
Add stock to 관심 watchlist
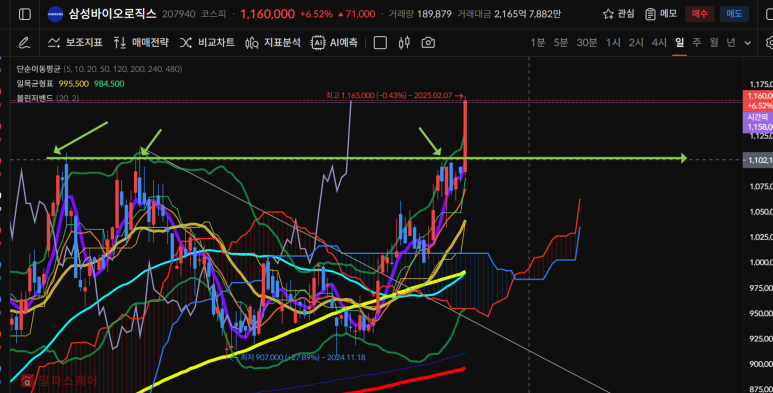619,14
